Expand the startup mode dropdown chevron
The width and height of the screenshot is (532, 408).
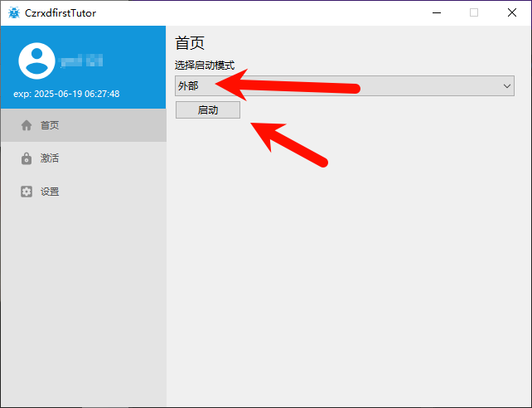[507, 86]
